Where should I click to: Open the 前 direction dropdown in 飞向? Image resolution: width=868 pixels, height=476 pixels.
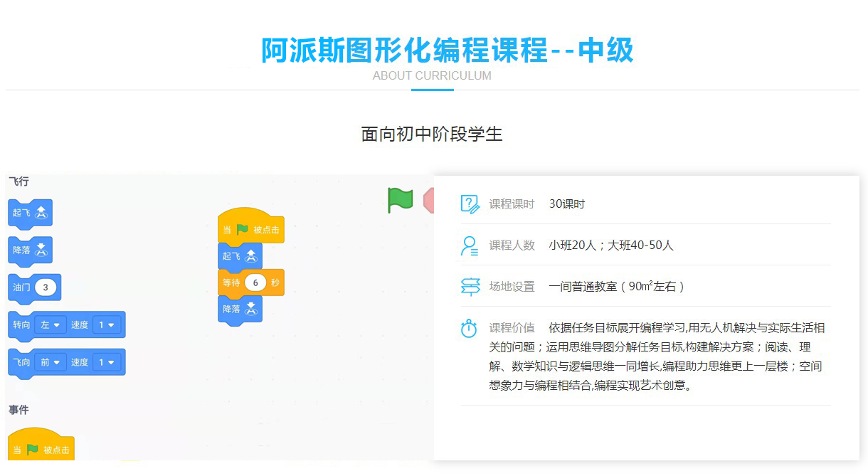(51, 362)
